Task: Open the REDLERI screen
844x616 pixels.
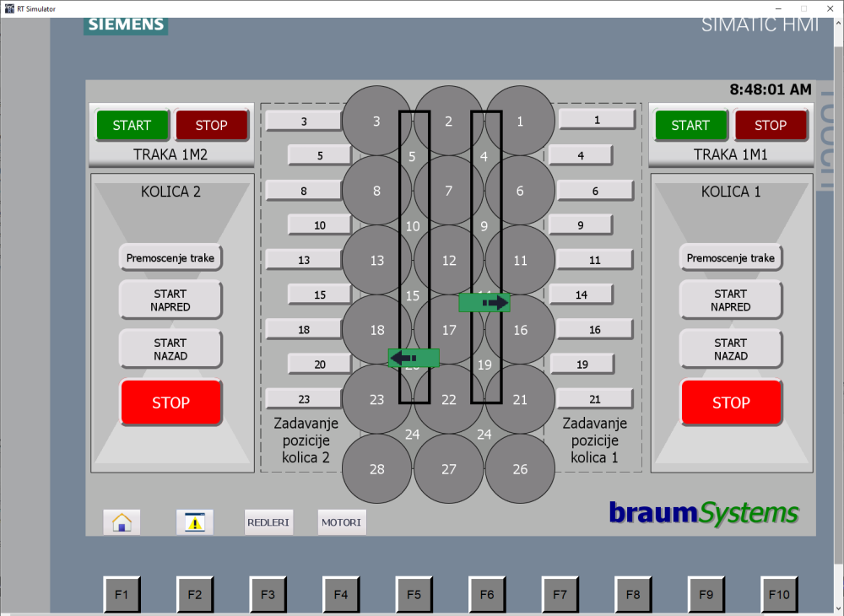Action: pos(268,522)
